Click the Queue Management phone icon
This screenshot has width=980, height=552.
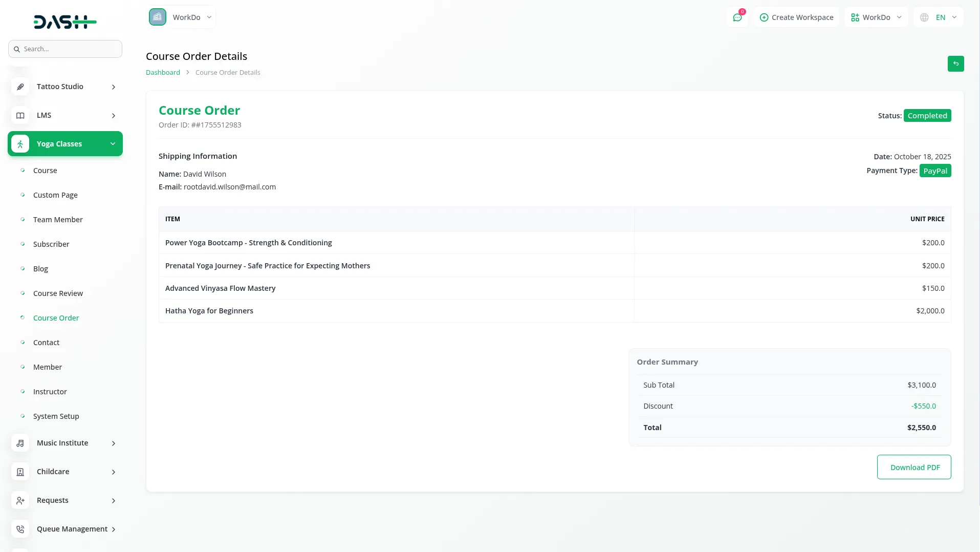(20, 529)
